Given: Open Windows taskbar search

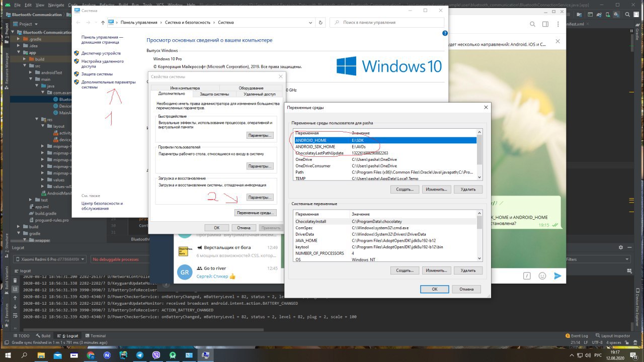Looking at the screenshot, I should tap(25, 355).
